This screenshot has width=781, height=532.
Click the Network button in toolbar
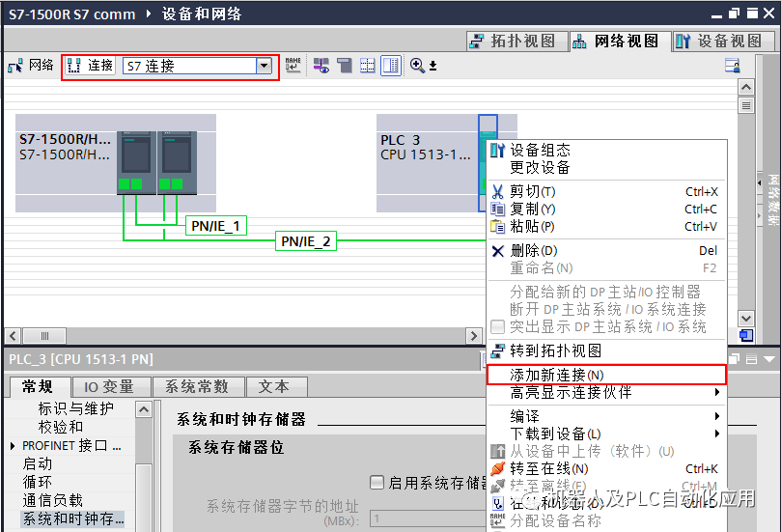click(30, 66)
